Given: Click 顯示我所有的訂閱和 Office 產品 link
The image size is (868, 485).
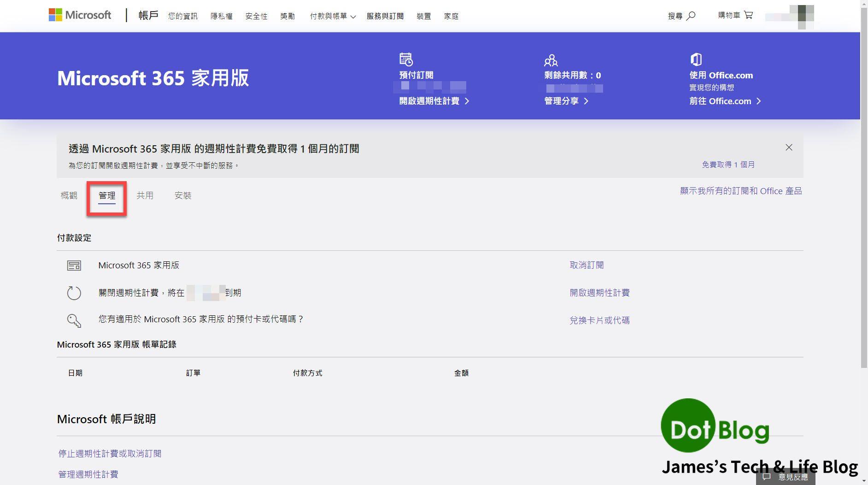Looking at the screenshot, I should [741, 191].
